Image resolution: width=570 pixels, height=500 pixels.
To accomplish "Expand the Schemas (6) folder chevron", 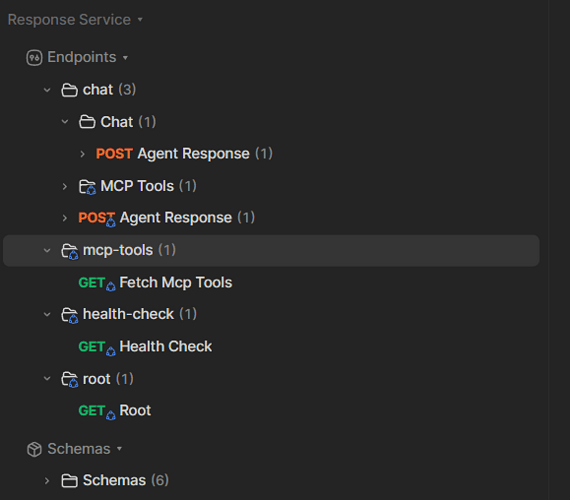I will point(47,481).
